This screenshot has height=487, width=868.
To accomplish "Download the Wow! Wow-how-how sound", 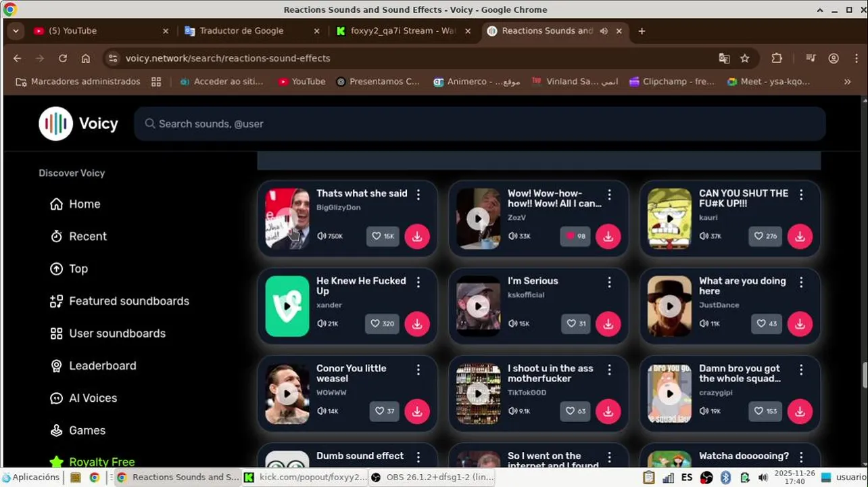I will click(608, 236).
